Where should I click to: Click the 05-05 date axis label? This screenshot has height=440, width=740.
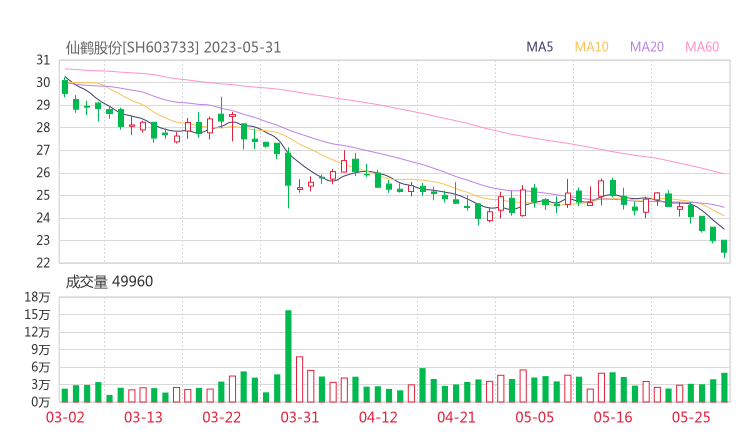click(x=535, y=417)
